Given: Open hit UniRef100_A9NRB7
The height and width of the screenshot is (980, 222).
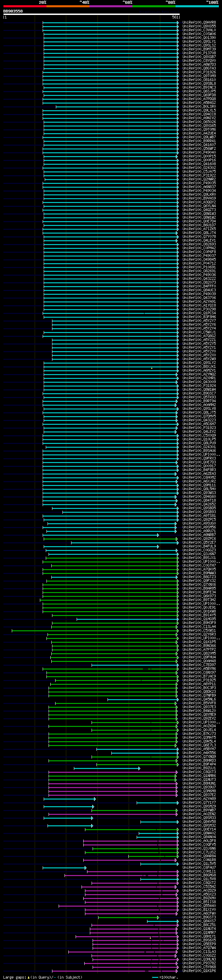Looking at the screenshot, I should click(x=199, y=535).
